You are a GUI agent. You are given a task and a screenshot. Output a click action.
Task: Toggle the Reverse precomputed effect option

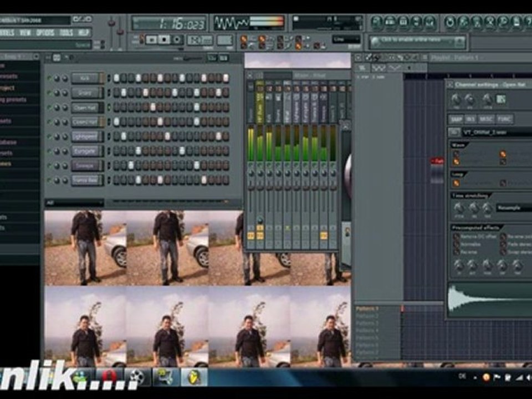(457, 251)
